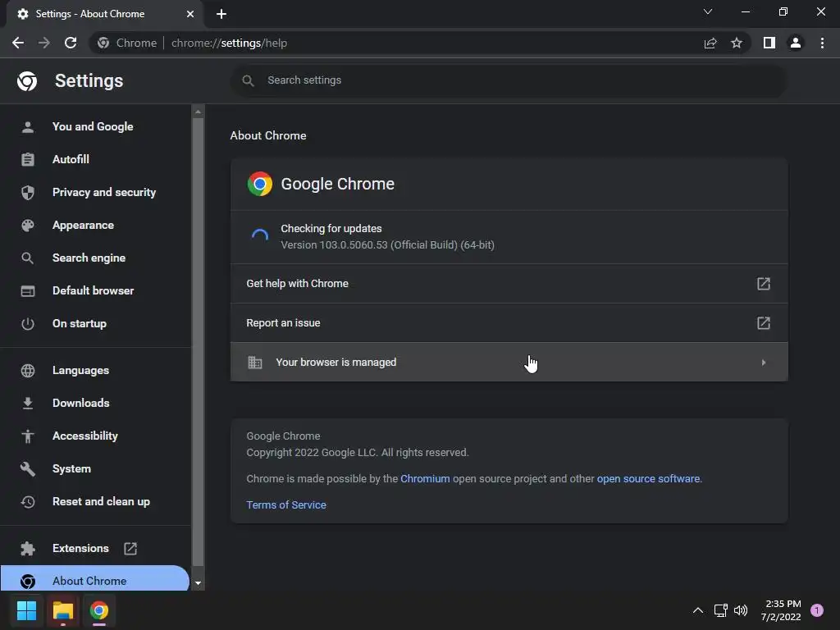Click the site info Chrome icon in address bar

(x=103, y=43)
